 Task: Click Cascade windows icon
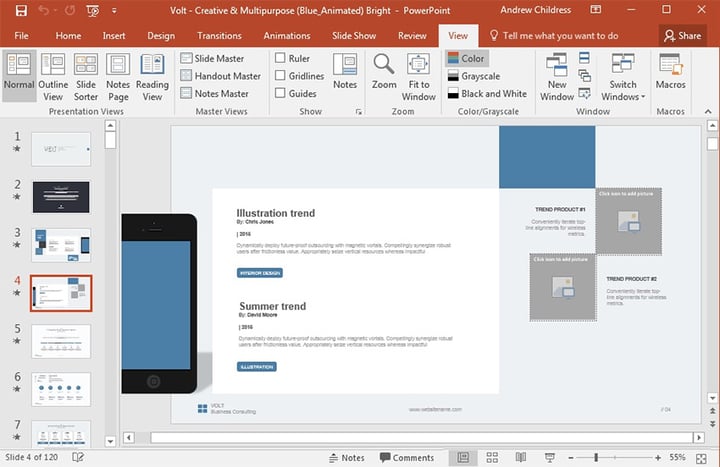pyautogui.click(x=584, y=75)
